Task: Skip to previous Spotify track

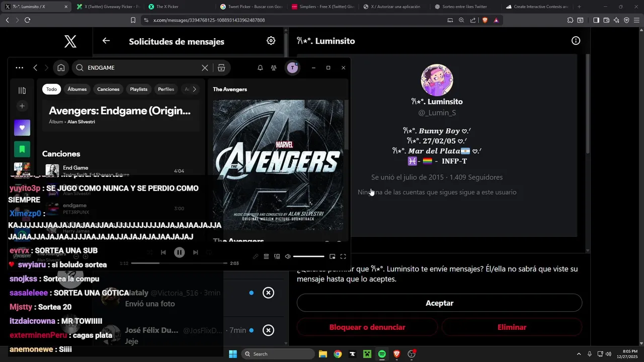Action: click(x=163, y=252)
